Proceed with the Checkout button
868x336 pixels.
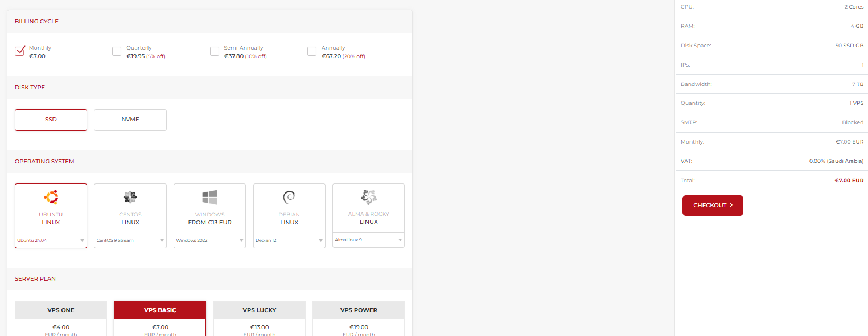click(713, 206)
